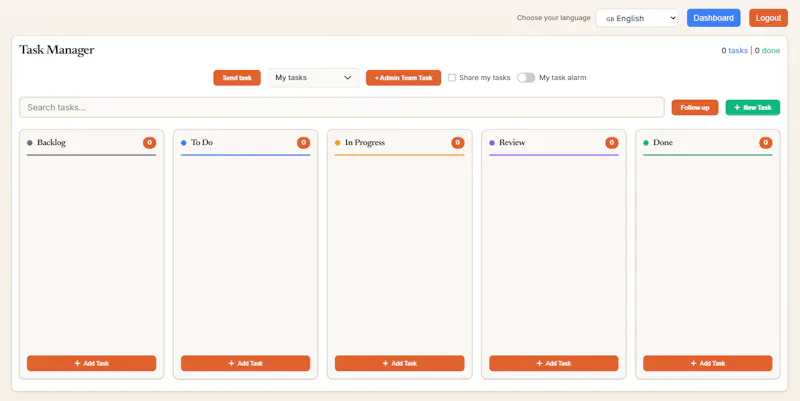Click the Backlog count badge
Screen dimensions: 800x401
[149, 143]
